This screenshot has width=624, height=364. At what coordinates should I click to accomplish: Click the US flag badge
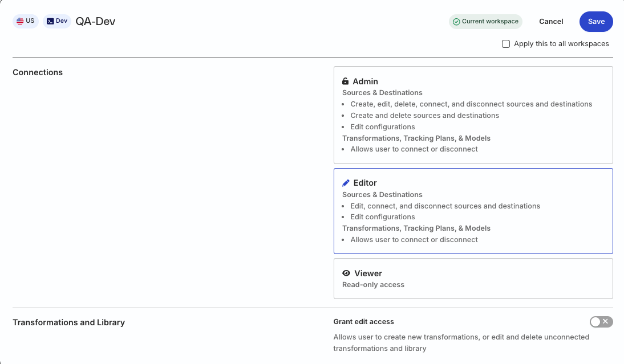[x=26, y=21]
